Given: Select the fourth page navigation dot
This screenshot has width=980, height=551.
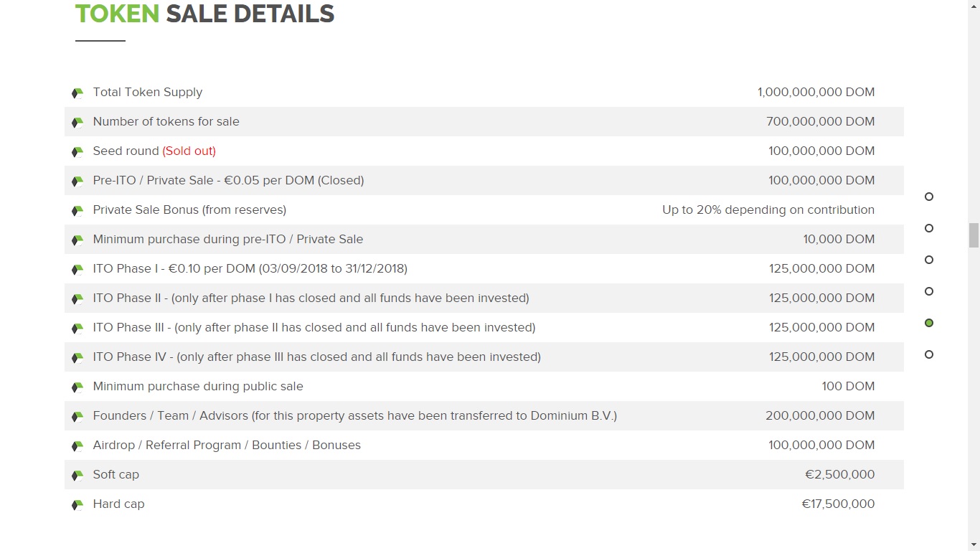Looking at the screenshot, I should (x=929, y=291).
